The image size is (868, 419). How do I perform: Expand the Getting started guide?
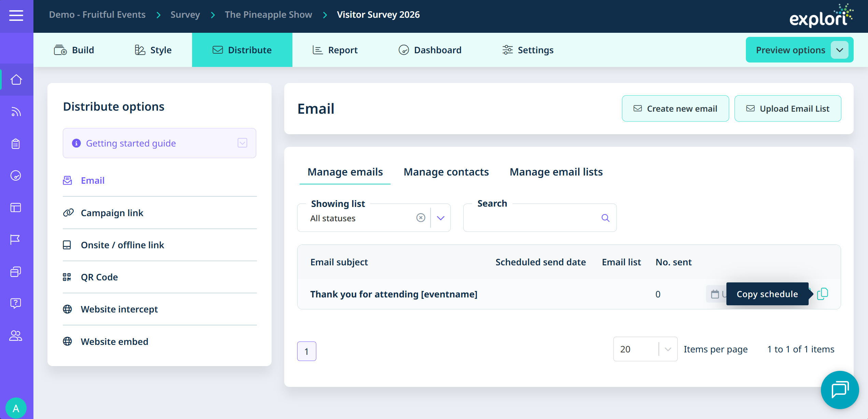[242, 143]
